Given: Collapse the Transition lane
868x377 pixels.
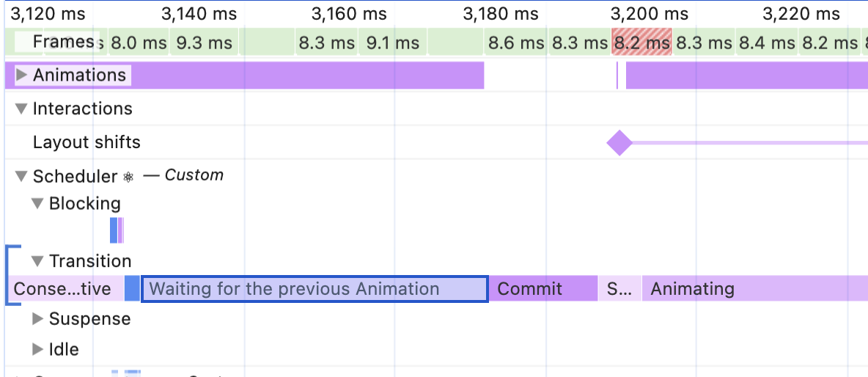Looking at the screenshot, I should 37,261.
